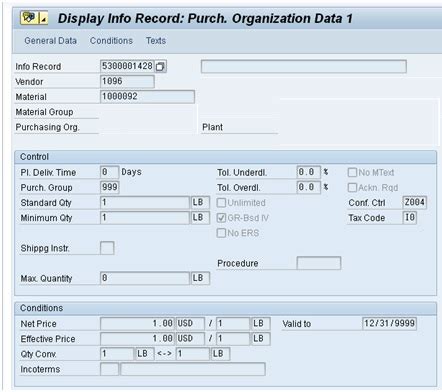Screen dimensions: 442x392
Task: Click the Max. Quantity unit LB field
Action: (x=200, y=278)
